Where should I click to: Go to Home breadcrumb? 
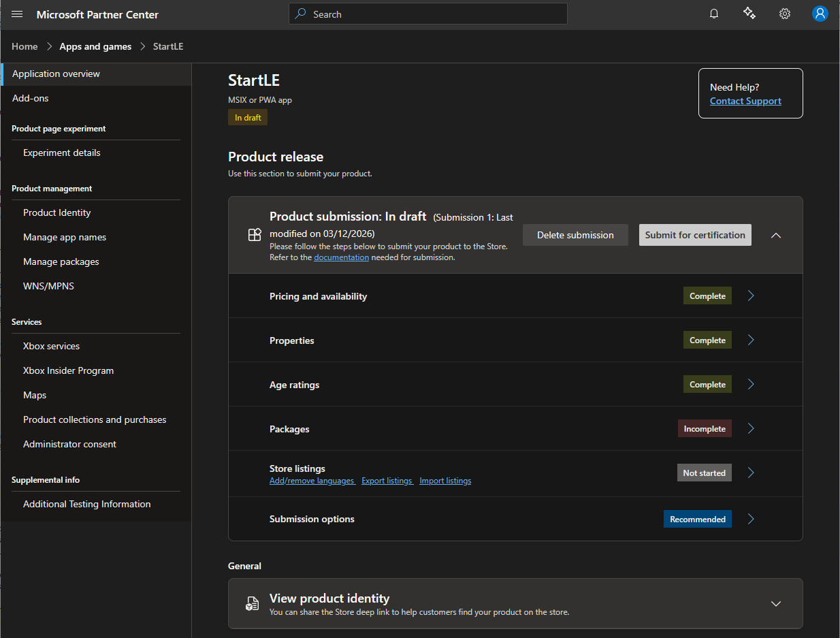point(25,46)
